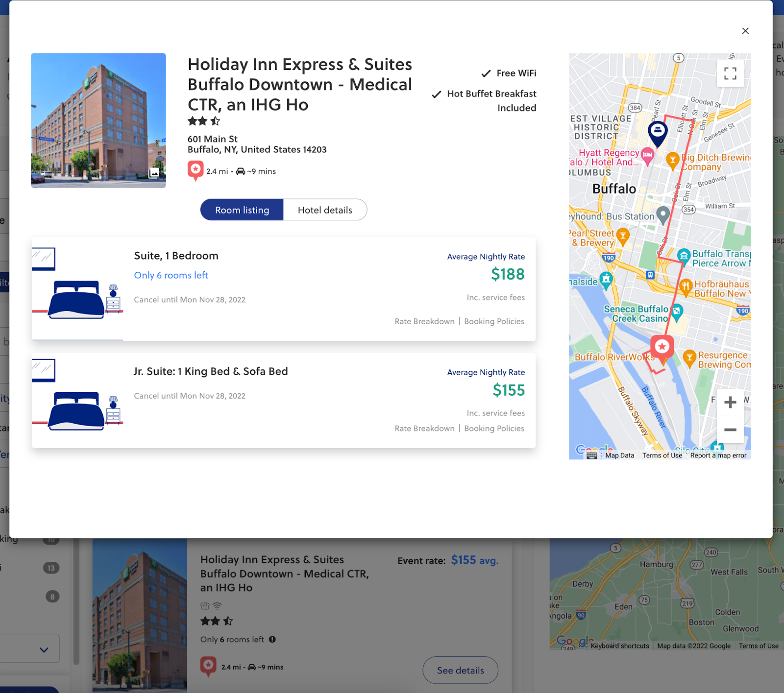Image resolution: width=784 pixels, height=693 pixels.
Task: Open the Map Data link
Action: [619, 455]
